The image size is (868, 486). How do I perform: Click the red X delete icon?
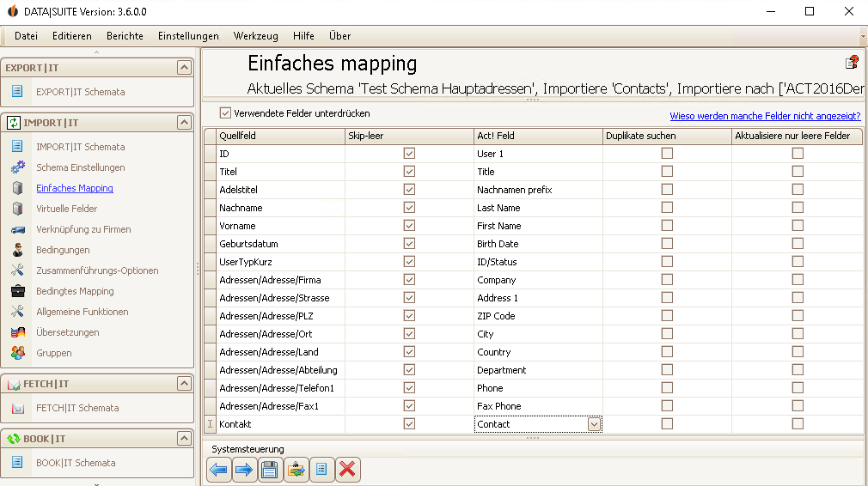(348, 470)
